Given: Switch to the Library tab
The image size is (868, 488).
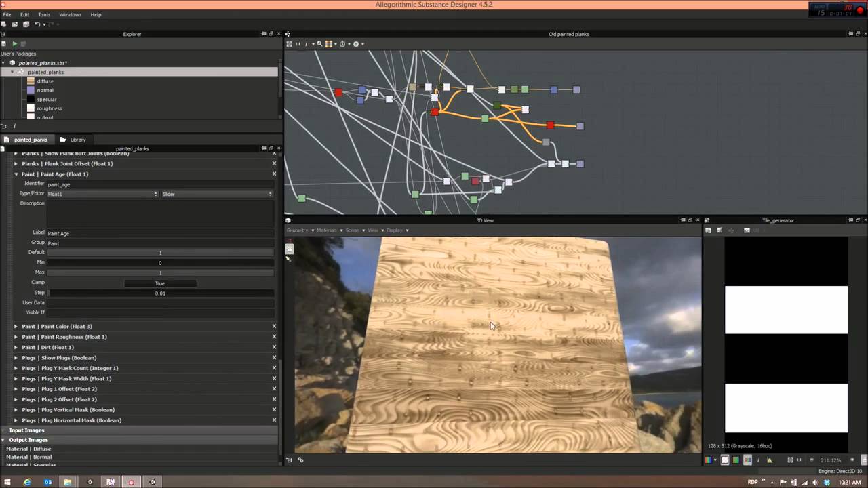Looking at the screenshot, I should pyautogui.click(x=73, y=140).
